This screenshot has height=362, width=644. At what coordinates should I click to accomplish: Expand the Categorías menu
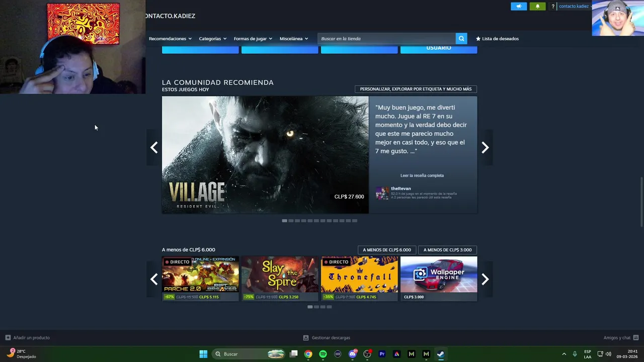click(212, 39)
